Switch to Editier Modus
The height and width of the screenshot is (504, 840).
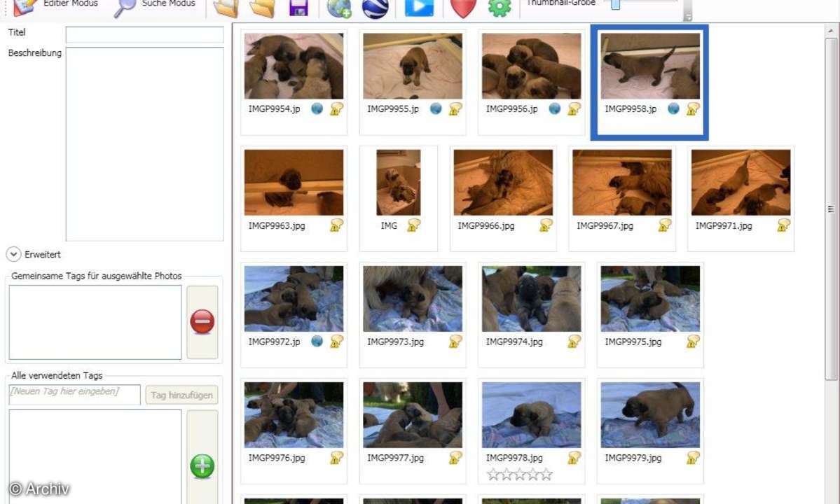point(55,6)
